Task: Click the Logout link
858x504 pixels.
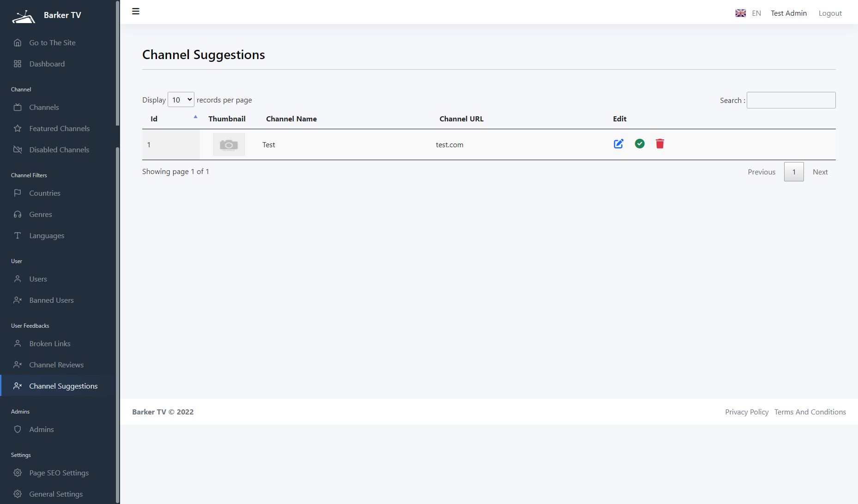Action: (830, 13)
